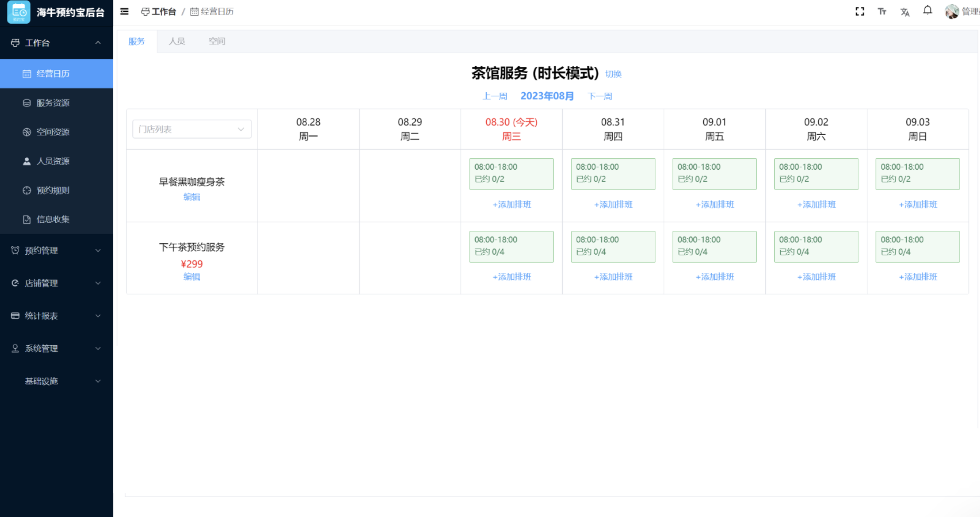Click 编辑 under 早餐黑咖瘦身茶
The width and height of the screenshot is (980, 517).
pyautogui.click(x=192, y=197)
